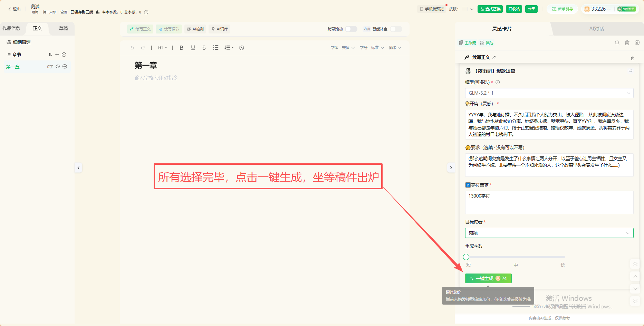Toggle visibility eye icon for 第一章
This screenshot has height=326, width=644.
[58, 66]
